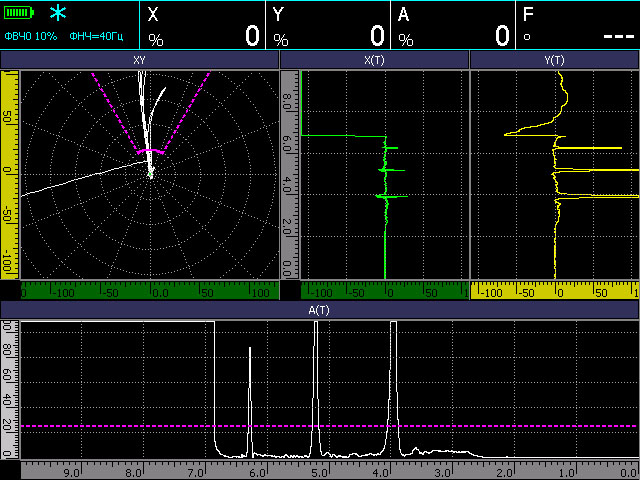Image resolution: width=640 pixels, height=480 pixels.
Task: Open the XY panel header
Action: coord(139,60)
